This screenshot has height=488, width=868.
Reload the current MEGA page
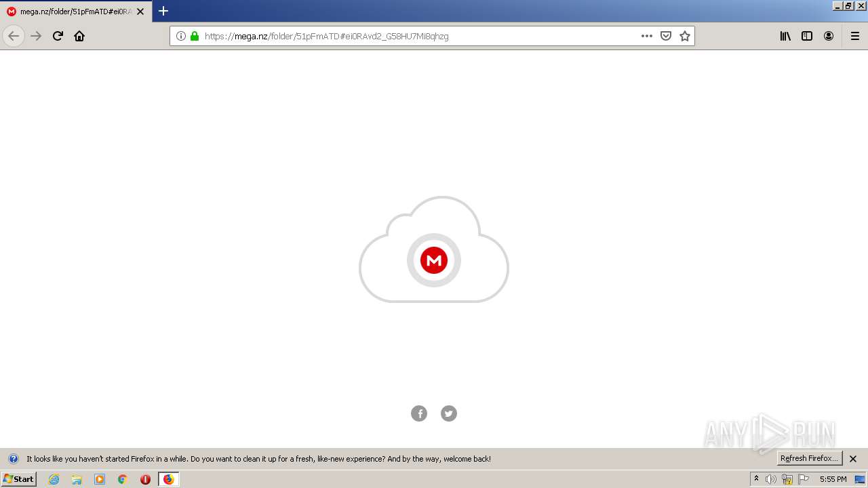tap(58, 36)
